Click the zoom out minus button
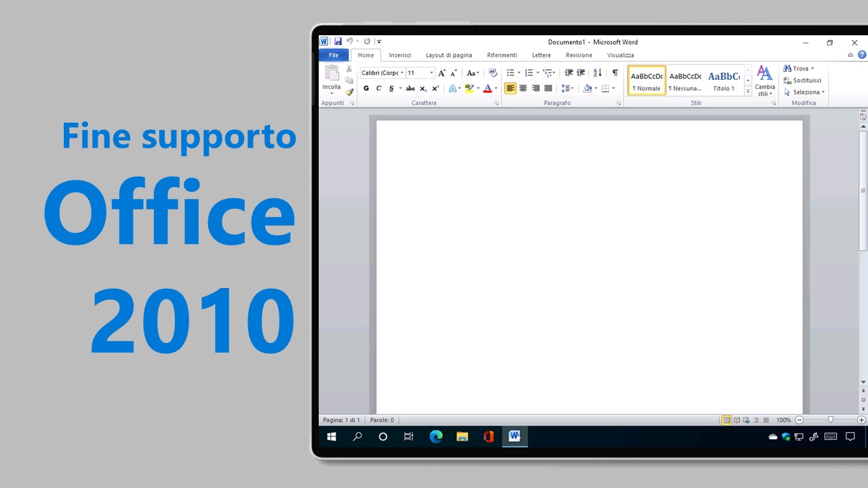Viewport: 868px width, 488px height. (799, 420)
